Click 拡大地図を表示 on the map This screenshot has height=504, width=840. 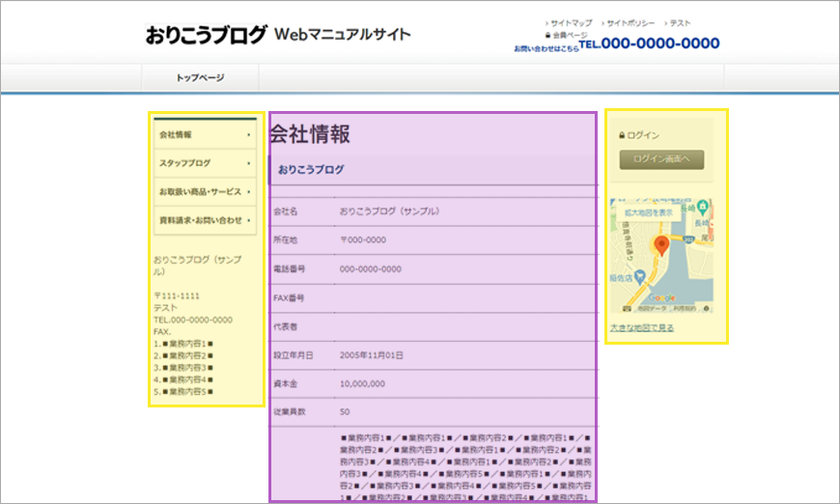coord(649,212)
